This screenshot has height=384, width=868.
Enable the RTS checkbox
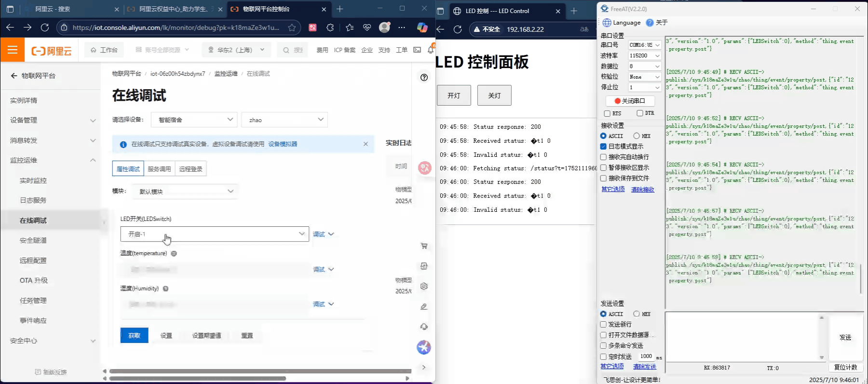pyautogui.click(x=607, y=113)
